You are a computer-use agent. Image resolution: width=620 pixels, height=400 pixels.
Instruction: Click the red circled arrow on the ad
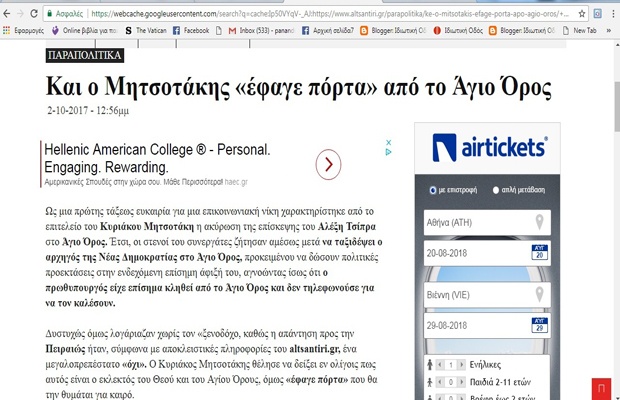point(328,164)
